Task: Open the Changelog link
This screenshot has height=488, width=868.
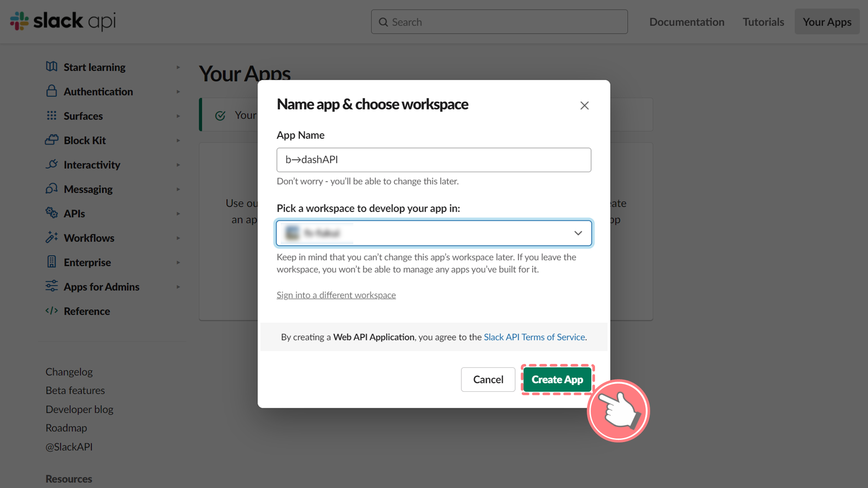Action: click(x=69, y=372)
